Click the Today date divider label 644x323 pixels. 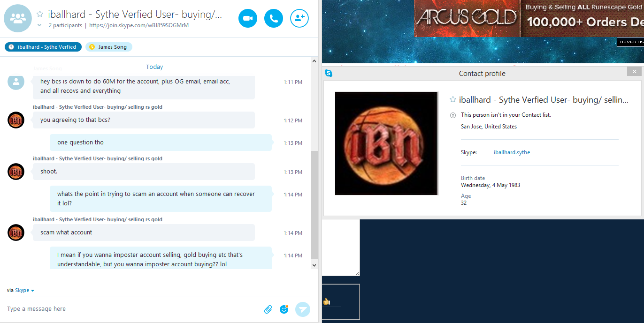[x=154, y=67]
